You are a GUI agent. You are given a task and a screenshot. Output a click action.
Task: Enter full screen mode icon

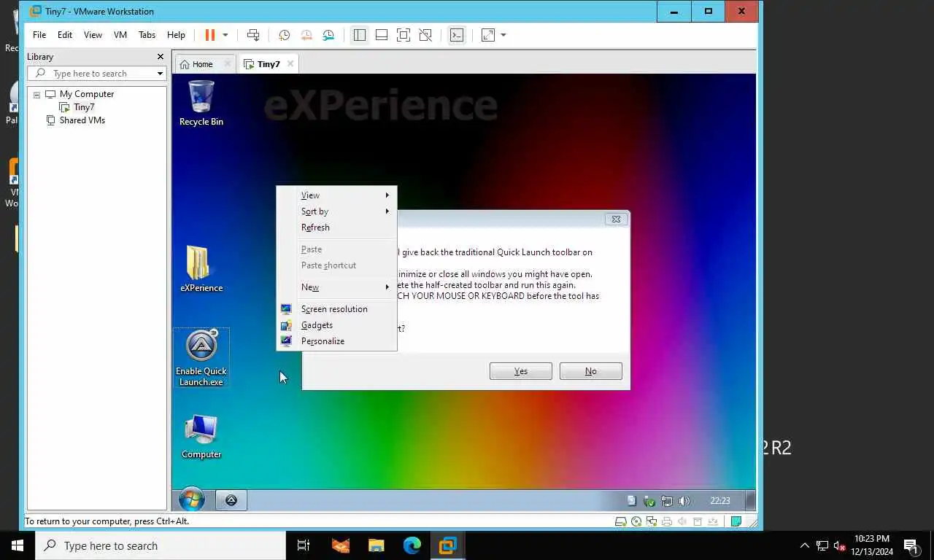(403, 35)
